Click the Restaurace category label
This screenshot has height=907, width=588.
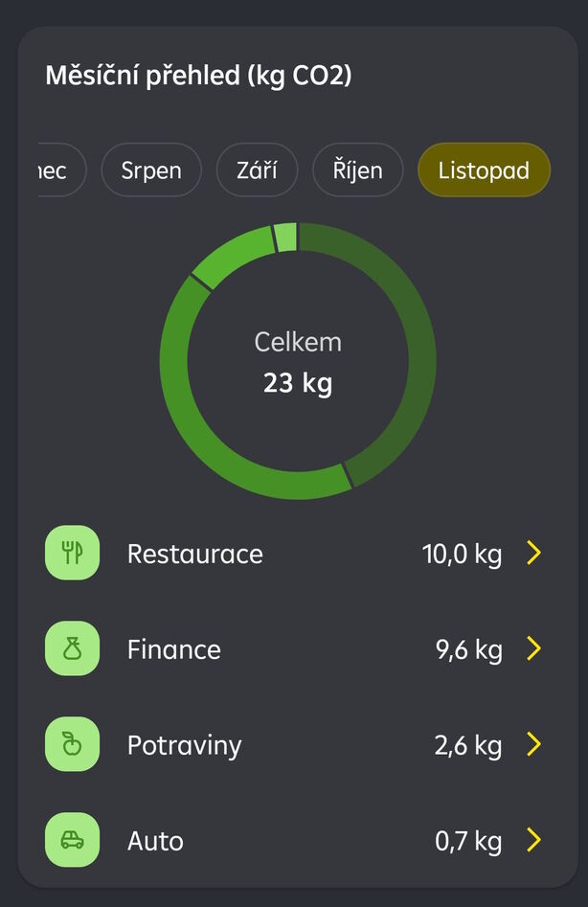(194, 554)
